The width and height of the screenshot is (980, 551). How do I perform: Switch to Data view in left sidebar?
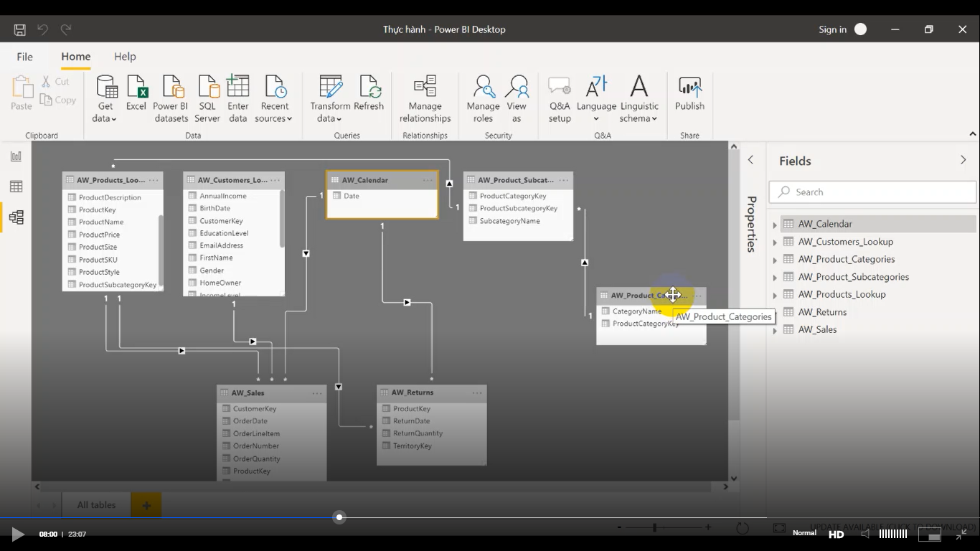pyautogui.click(x=16, y=187)
